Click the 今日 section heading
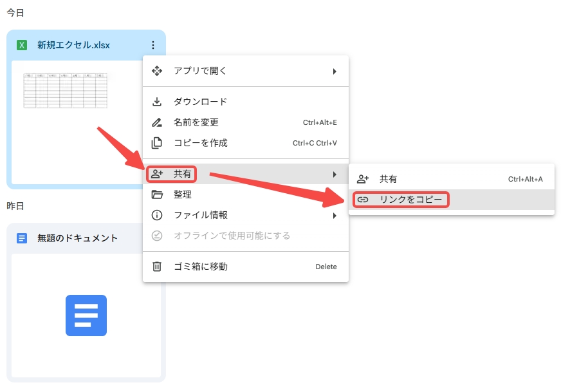588x387 pixels. pyautogui.click(x=15, y=13)
